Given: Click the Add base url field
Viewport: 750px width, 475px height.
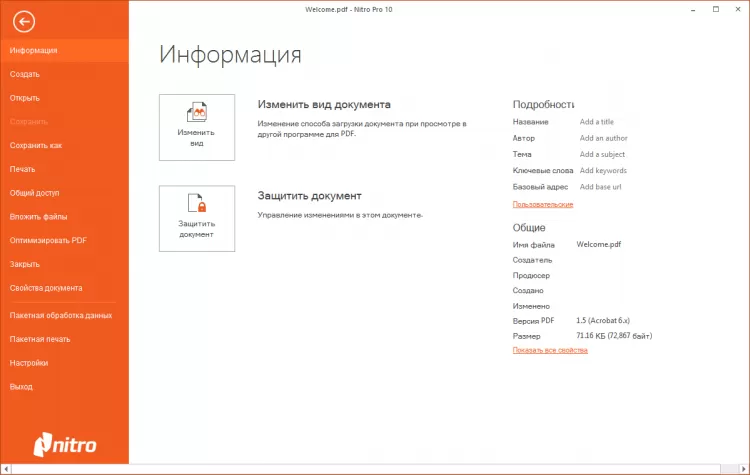Looking at the screenshot, I should pos(600,187).
